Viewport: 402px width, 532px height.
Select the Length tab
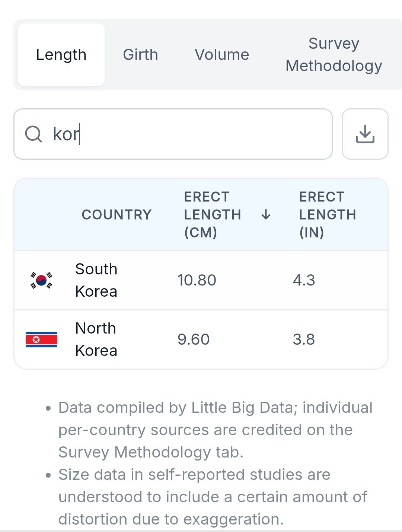(61, 55)
